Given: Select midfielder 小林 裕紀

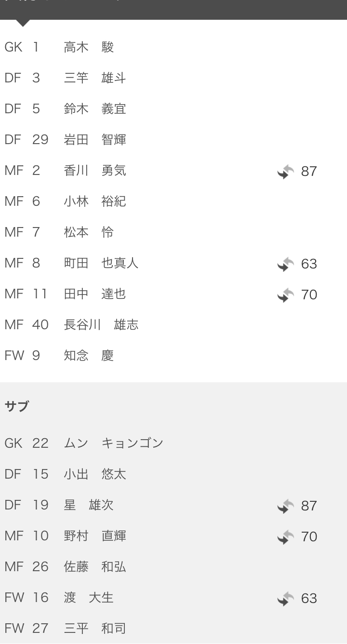Looking at the screenshot, I should click(x=94, y=201).
